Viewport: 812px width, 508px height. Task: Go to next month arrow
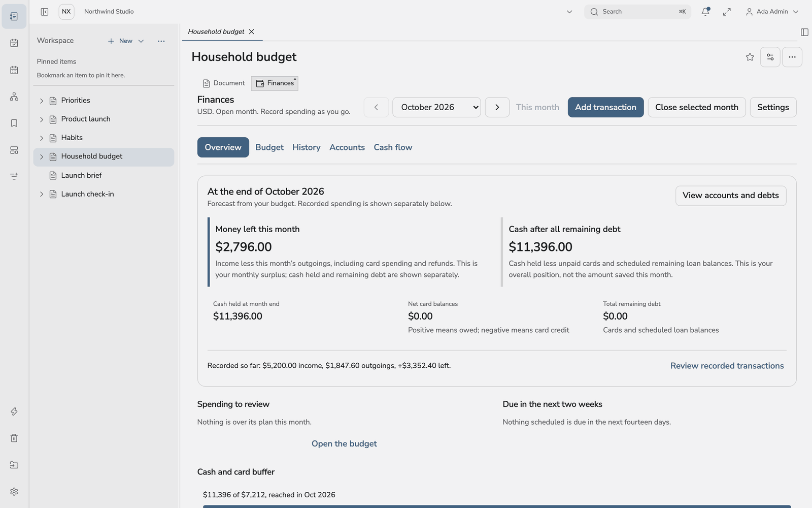[x=497, y=107]
